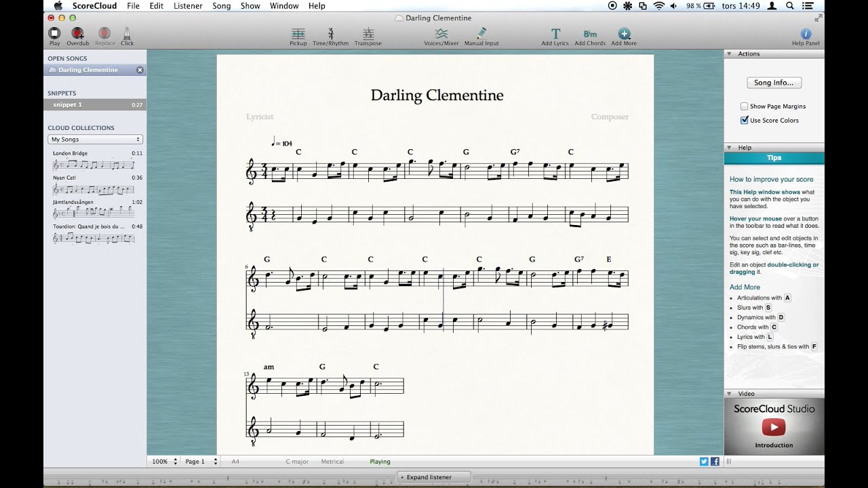Enable Show Page Margins checkbox
This screenshot has width=868, height=488.
[744, 106]
